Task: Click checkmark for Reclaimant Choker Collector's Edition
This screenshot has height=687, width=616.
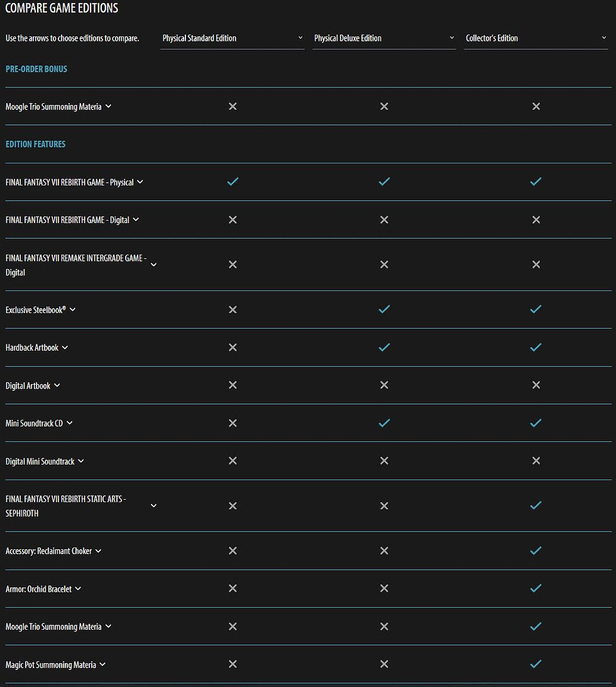Action: point(536,551)
